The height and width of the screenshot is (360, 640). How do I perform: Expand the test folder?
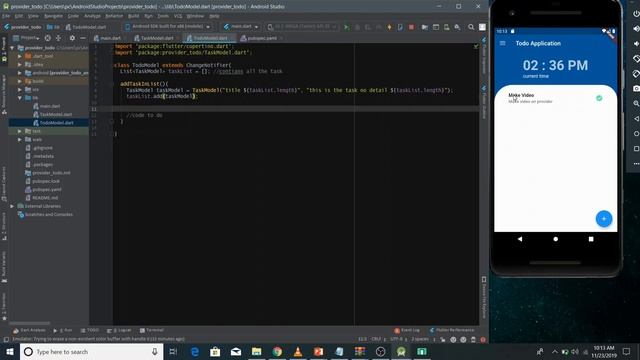[20, 131]
